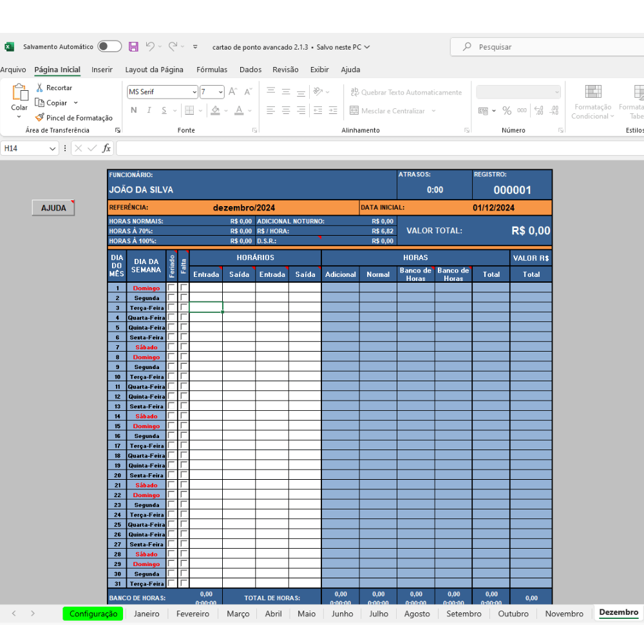Open fill color dropdown arrow

pyautogui.click(x=226, y=111)
